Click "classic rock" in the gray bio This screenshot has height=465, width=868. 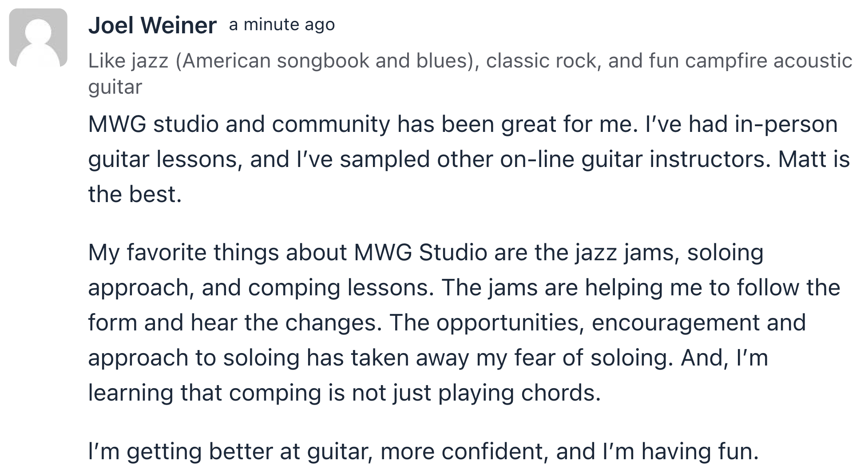click(541, 61)
